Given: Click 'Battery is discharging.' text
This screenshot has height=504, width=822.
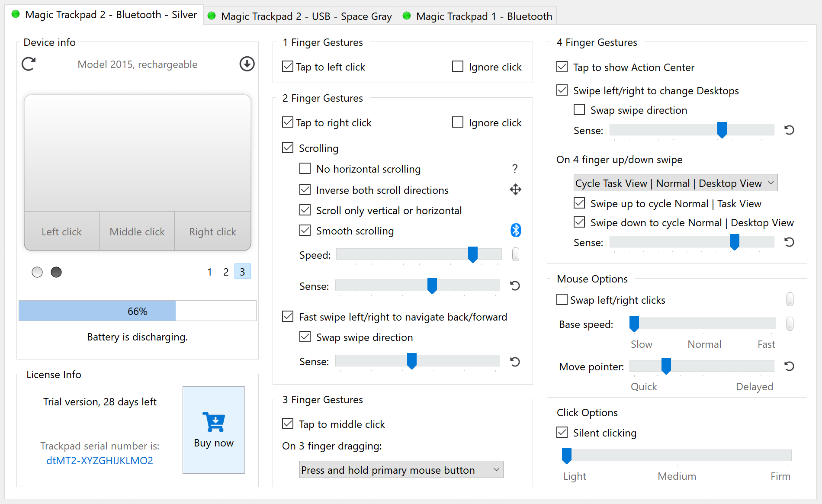Looking at the screenshot, I should [x=138, y=337].
